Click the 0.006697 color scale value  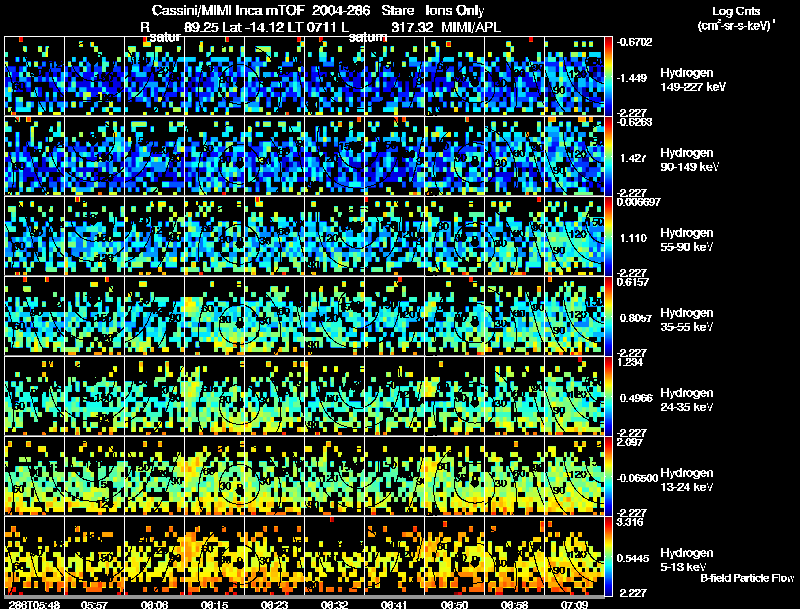point(638,202)
